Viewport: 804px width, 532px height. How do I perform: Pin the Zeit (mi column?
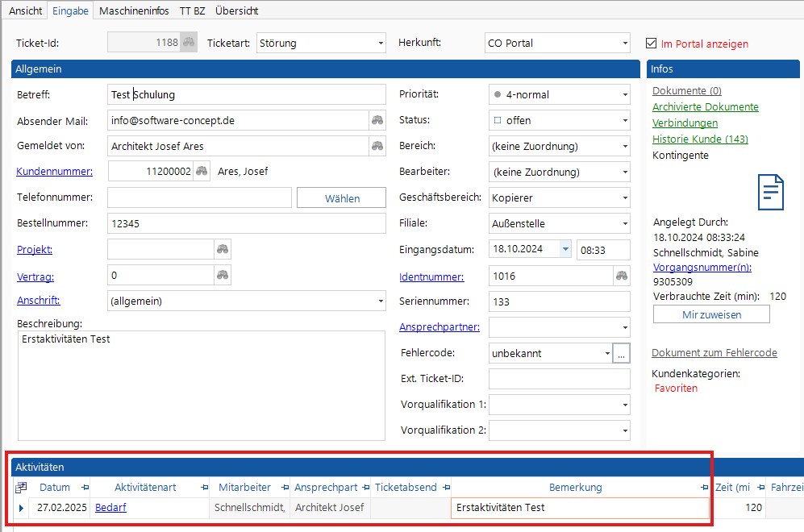tap(761, 488)
